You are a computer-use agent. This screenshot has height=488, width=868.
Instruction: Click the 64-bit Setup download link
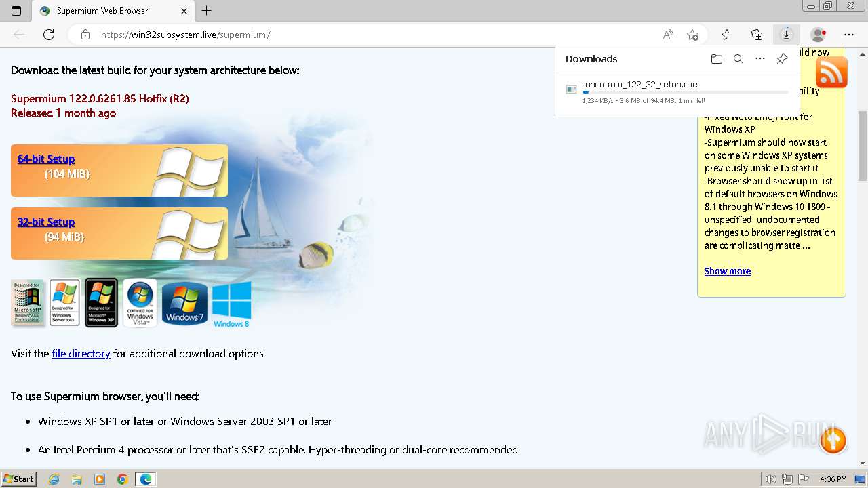point(46,159)
